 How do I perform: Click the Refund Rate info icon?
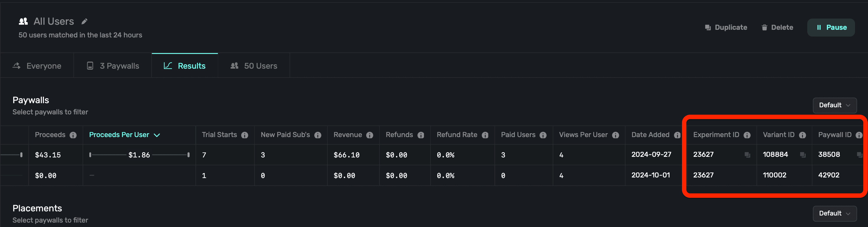click(x=485, y=135)
